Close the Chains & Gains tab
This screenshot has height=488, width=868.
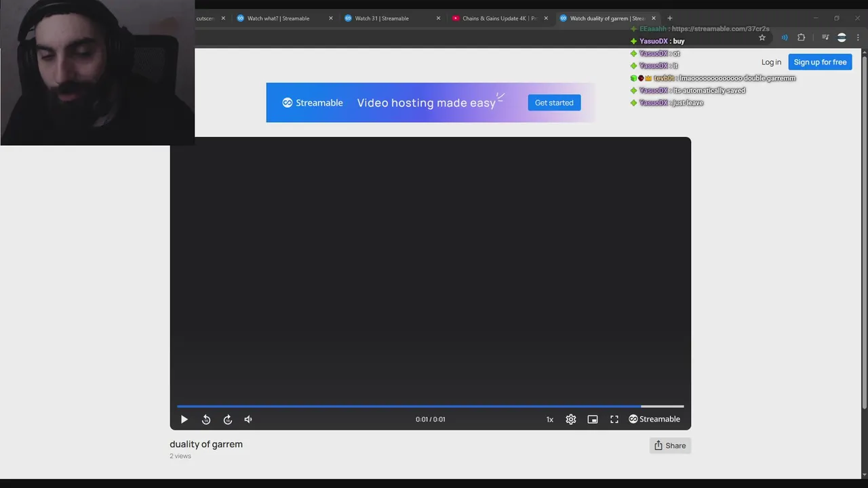point(546,18)
